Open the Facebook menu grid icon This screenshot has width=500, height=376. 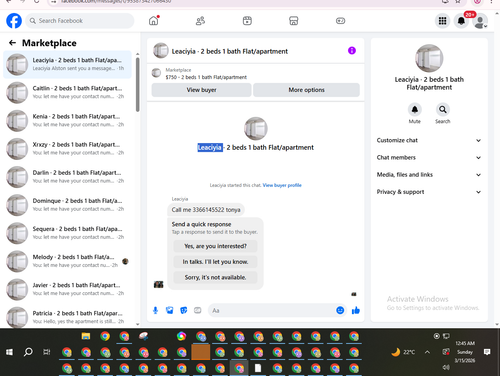pyautogui.click(x=442, y=21)
